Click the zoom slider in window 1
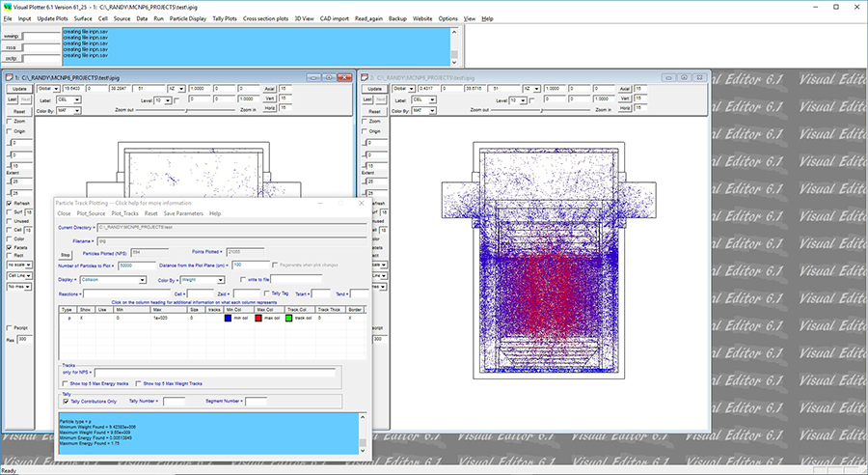The image size is (868, 475). pos(186,110)
